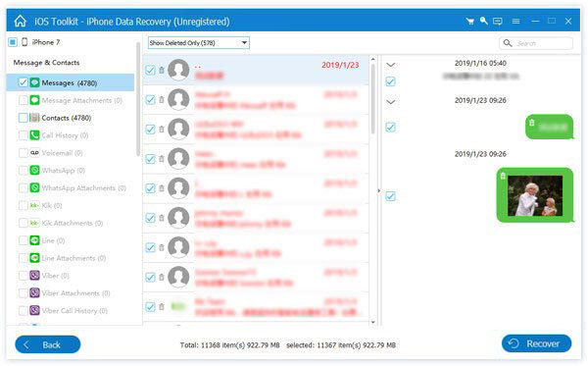This screenshot has height=366, width=588.
Task: Uncheck the 2019/1/16 05:40 message checkbox
Action: tap(390, 81)
